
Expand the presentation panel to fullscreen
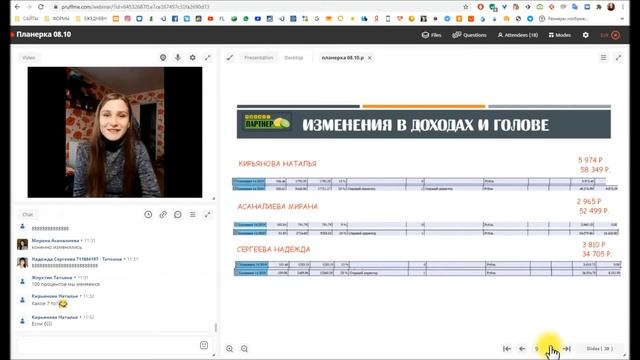pos(618,58)
